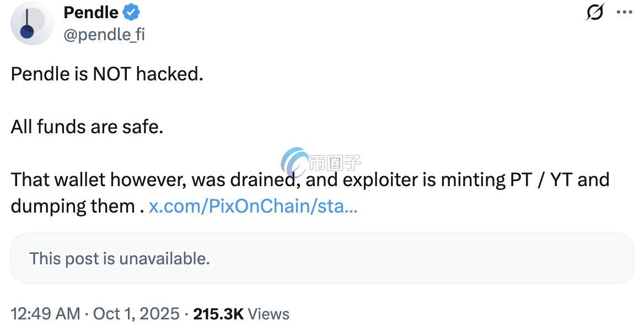Open the @pendle_fi handle

pyautogui.click(x=104, y=34)
